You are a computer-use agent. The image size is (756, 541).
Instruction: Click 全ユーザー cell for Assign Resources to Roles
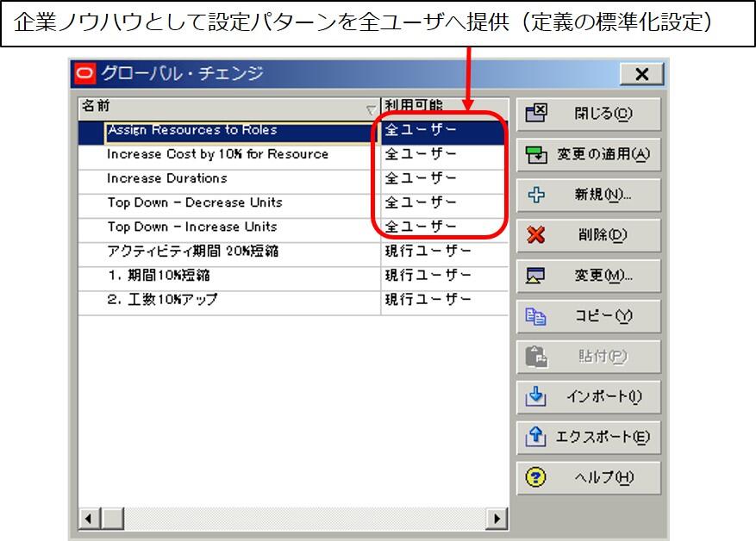(445, 133)
